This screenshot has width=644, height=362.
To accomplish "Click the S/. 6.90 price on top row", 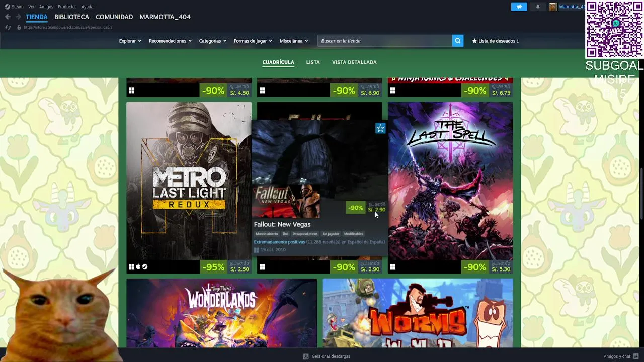I will point(370,93).
